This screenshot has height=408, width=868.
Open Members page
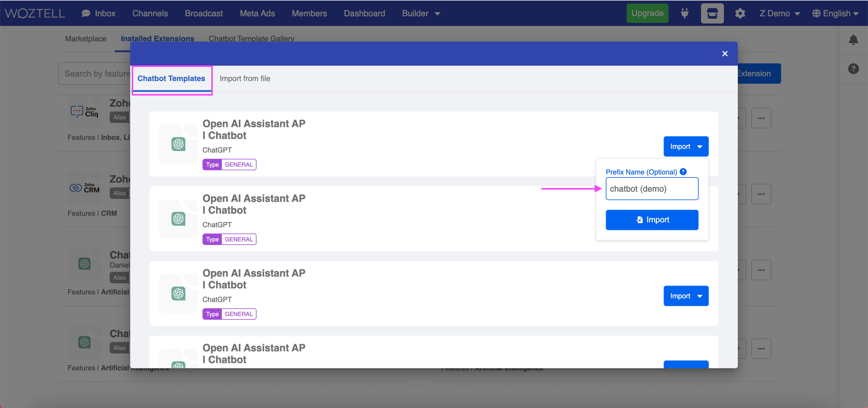[309, 13]
